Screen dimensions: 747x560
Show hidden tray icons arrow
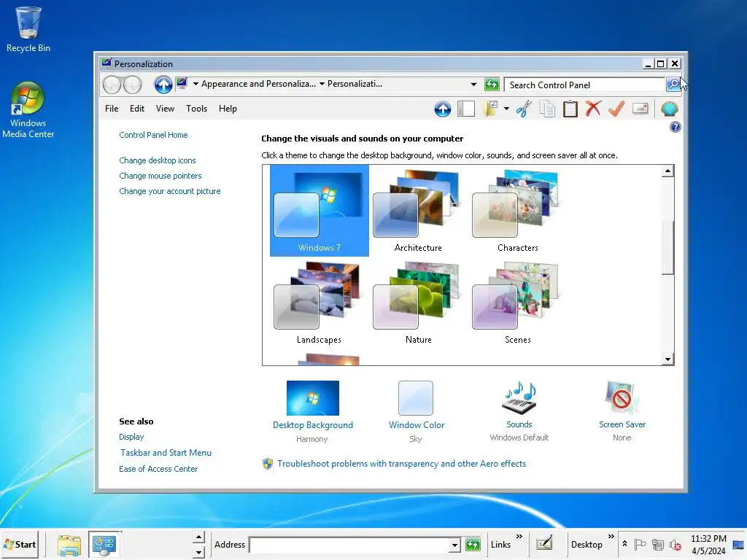624,544
